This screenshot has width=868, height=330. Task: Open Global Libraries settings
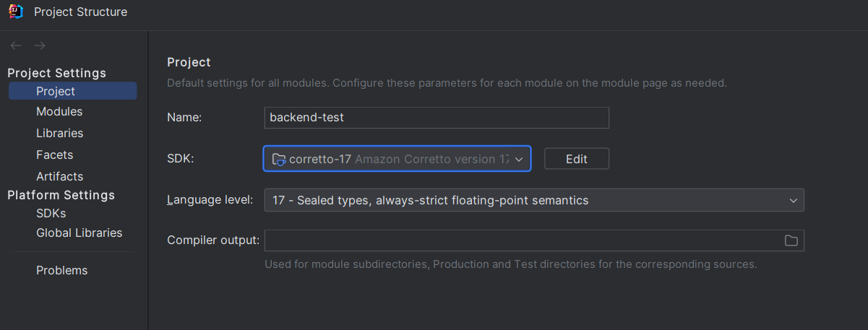coord(79,233)
